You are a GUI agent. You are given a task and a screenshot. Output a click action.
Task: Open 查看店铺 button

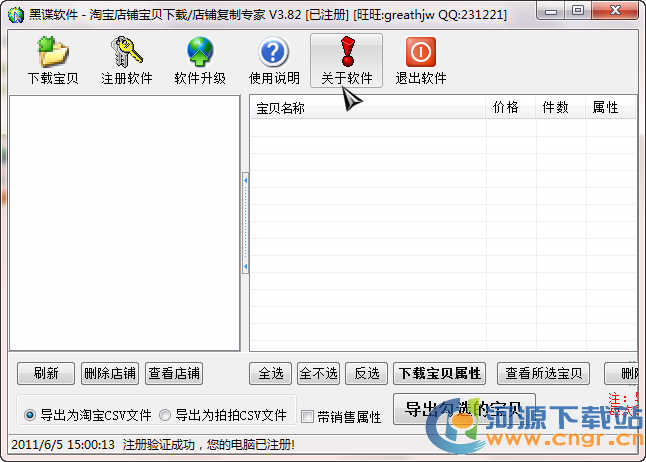coord(174,373)
